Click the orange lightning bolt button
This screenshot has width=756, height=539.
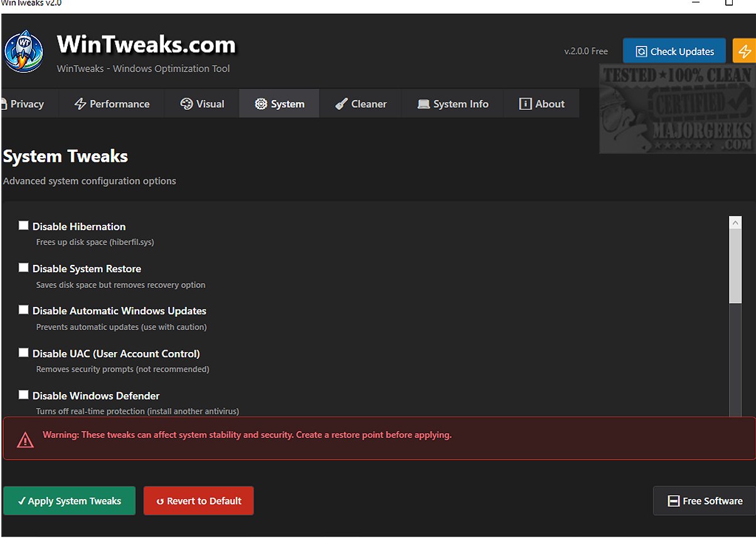click(x=744, y=51)
